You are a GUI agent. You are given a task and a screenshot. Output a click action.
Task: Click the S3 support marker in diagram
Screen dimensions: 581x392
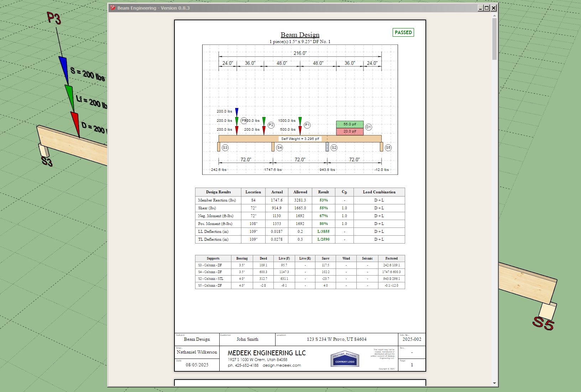tap(225, 147)
